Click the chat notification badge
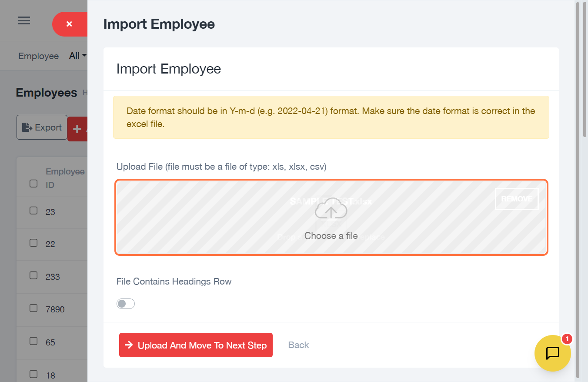The width and height of the screenshot is (588, 382). pos(567,339)
